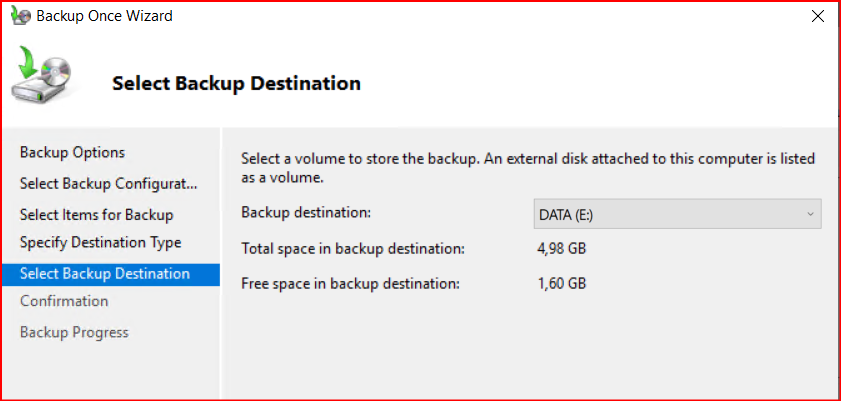The image size is (841, 401).
Task: Select the highlighted Select Backup Destination step
Action: click(x=104, y=274)
